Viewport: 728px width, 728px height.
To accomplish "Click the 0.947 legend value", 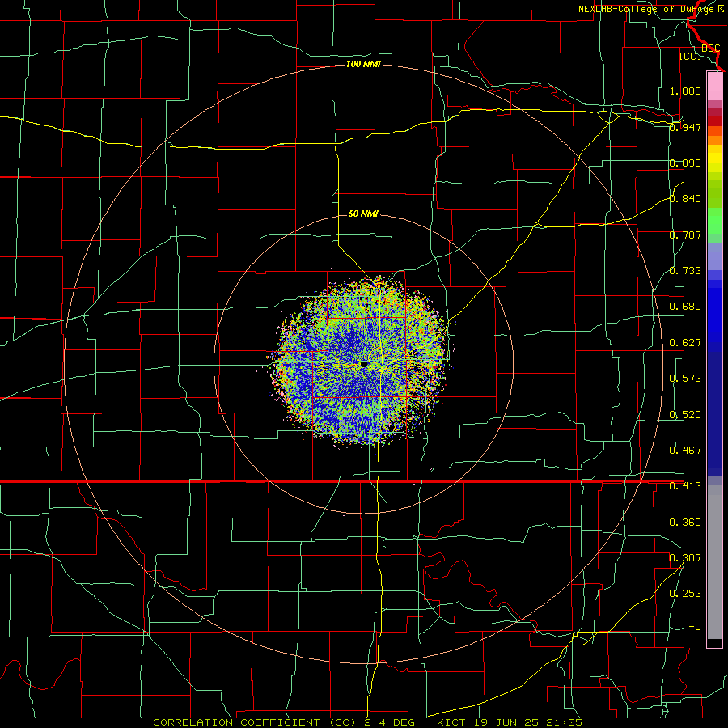I will click(x=685, y=127).
